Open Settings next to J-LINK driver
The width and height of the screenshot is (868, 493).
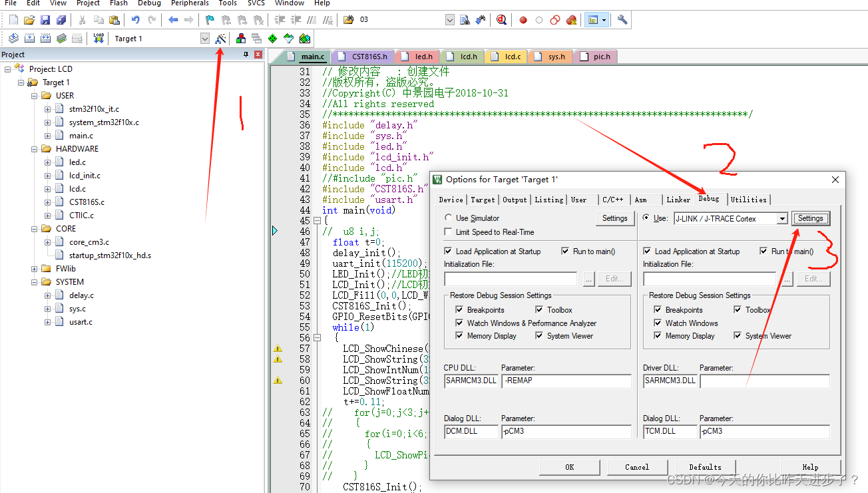811,218
